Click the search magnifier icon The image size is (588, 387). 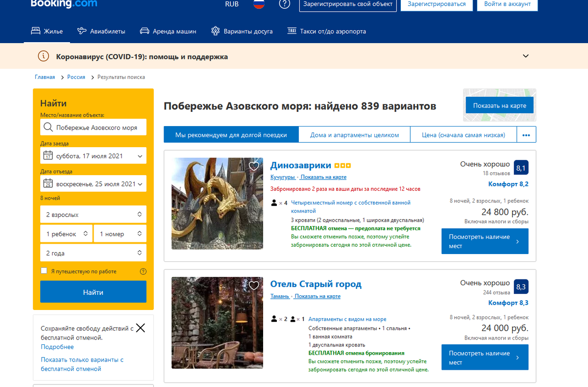(x=48, y=128)
